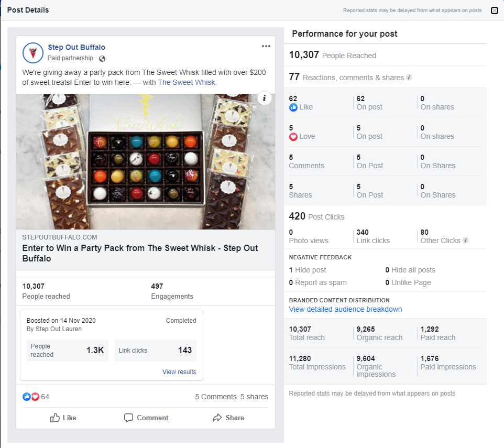Viewport: 504px width, 448px height.
Task: Click the 420 Post Clicks heading
Action: pyautogui.click(x=316, y=216)
